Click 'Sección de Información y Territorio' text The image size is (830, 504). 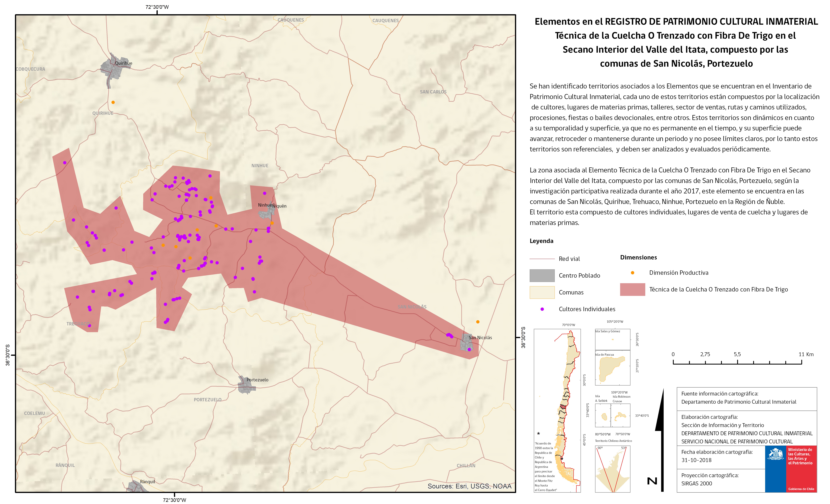tap(723, 425)
